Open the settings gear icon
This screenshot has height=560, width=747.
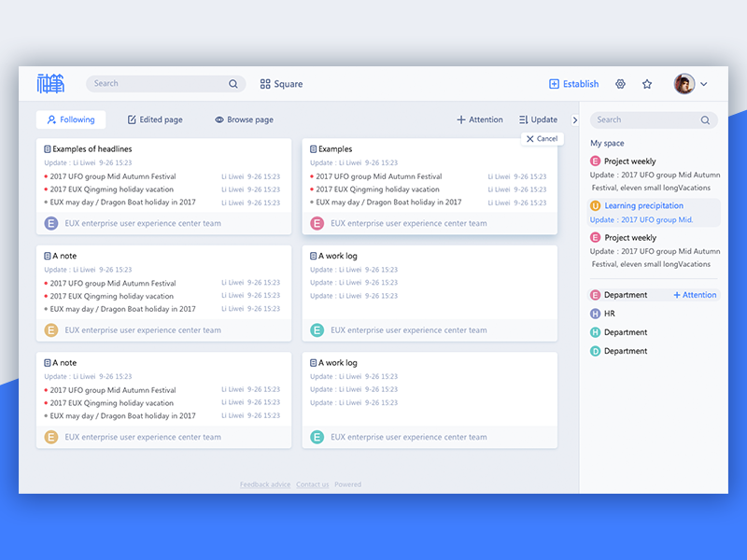coord(620,84)
